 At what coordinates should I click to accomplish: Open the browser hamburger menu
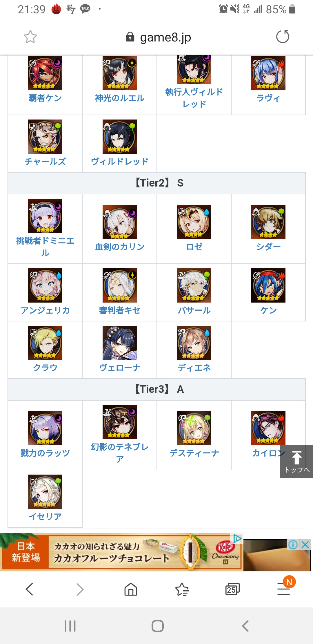point(284,589)
